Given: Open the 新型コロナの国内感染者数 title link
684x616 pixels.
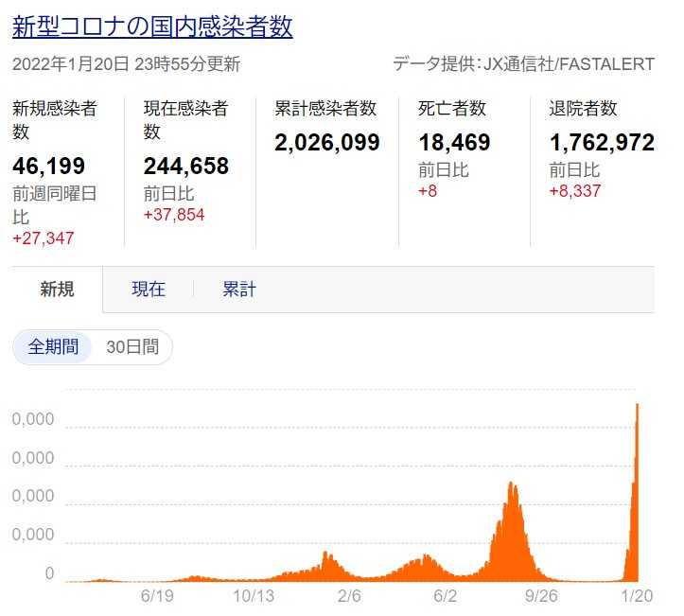Looking at the screenshot, I should 152,26.
